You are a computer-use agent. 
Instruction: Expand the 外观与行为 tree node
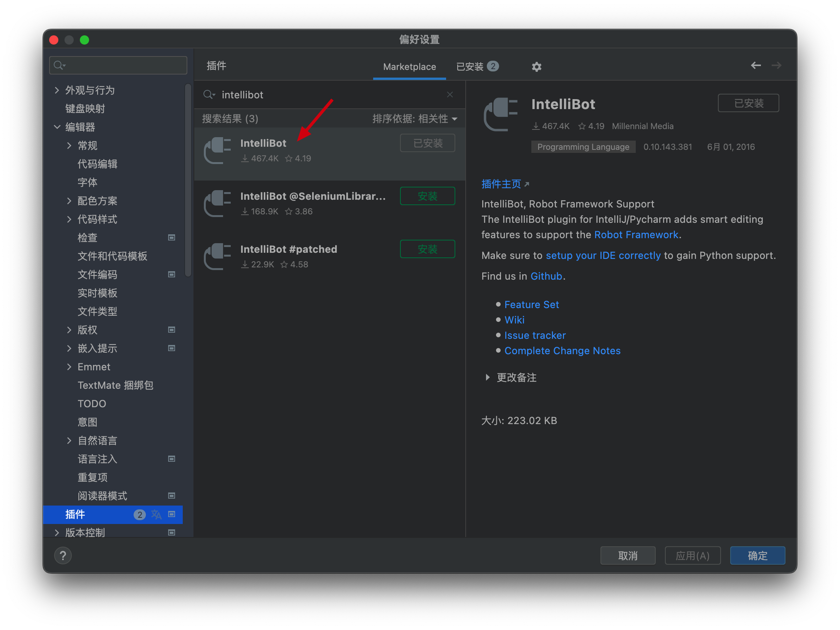[57, 90]
